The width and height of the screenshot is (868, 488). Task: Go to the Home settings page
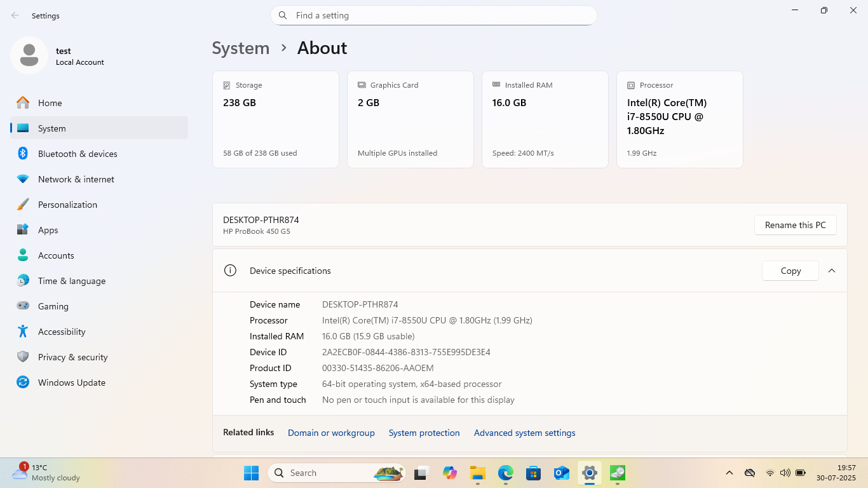coord(50,103)
